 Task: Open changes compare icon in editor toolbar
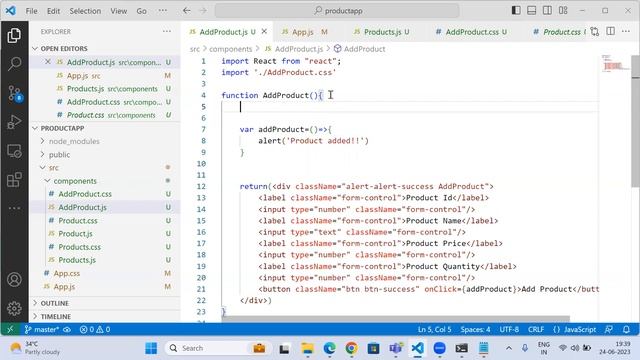point(595,31)
